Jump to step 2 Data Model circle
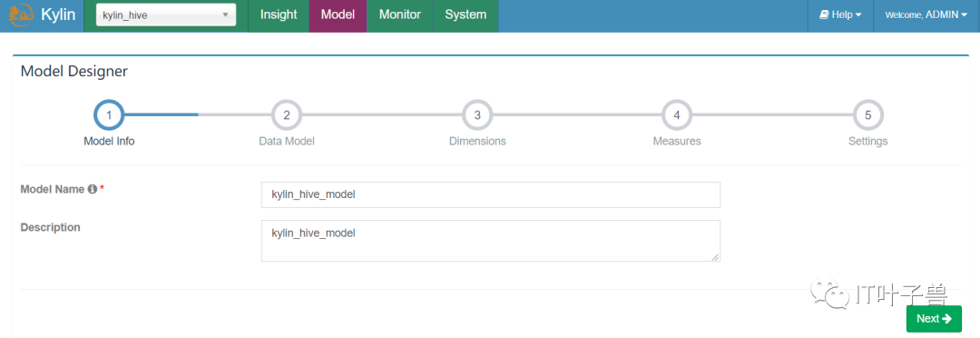Screen dimensions: 980x338 [x=287, y=115]
